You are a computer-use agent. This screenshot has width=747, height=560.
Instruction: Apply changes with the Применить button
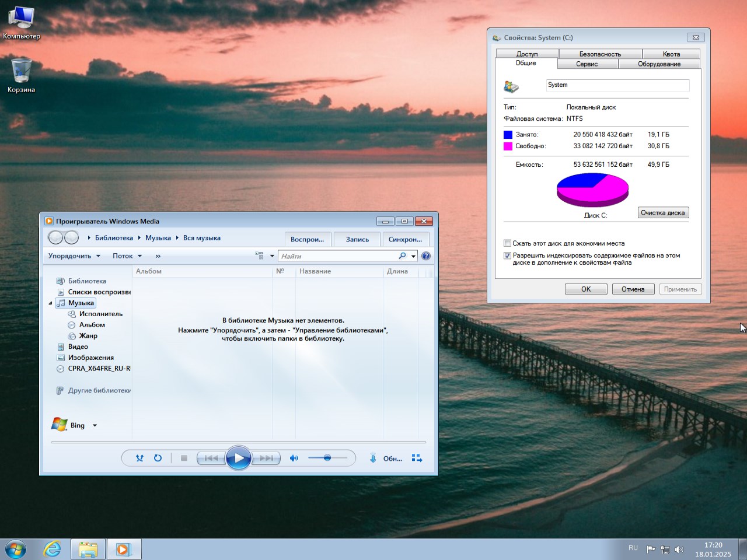tap(680, 289)
